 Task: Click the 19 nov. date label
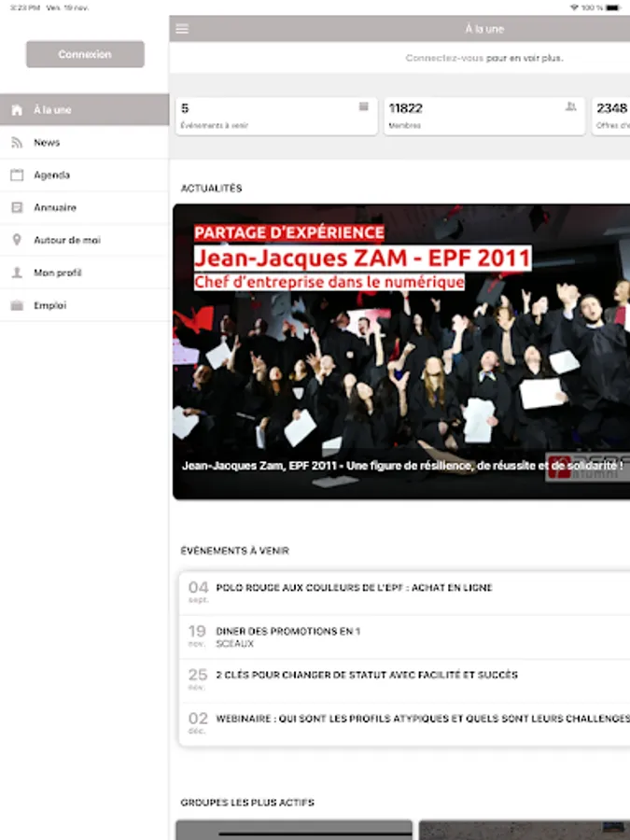point(197,636)
